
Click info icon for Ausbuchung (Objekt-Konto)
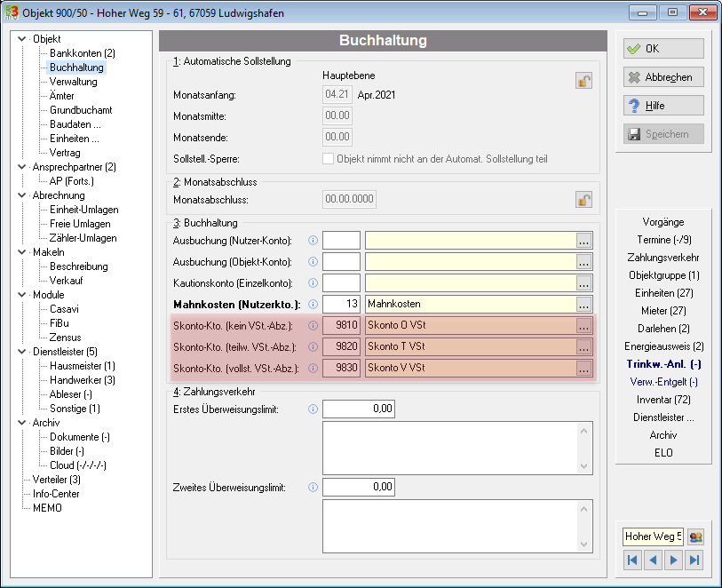coord(313,261)
